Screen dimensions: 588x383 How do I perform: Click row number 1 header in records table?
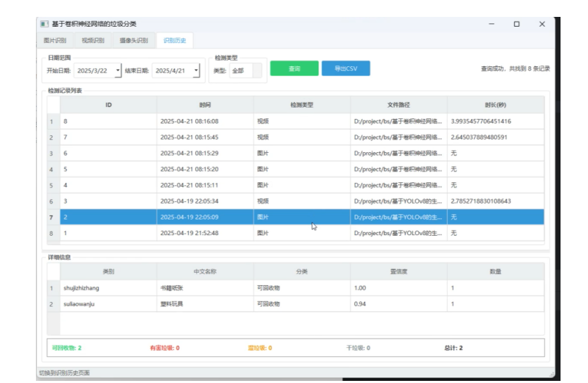coord(54,121)
